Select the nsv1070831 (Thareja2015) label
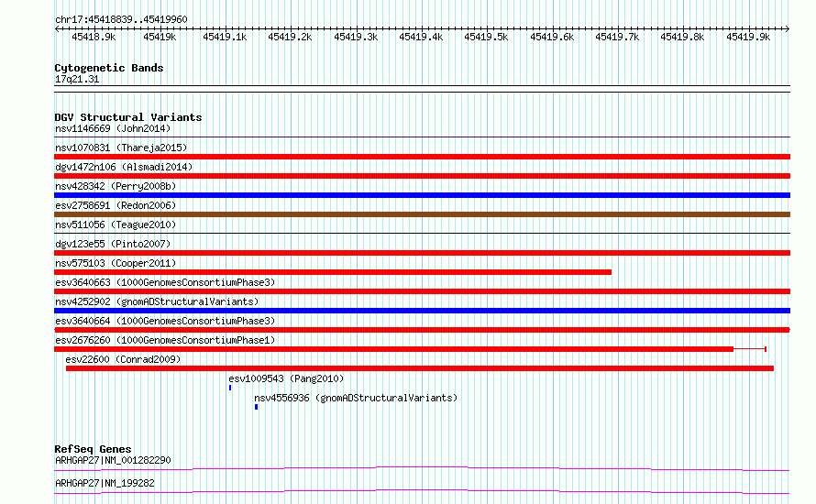816x504 pixels. point(121,148)
